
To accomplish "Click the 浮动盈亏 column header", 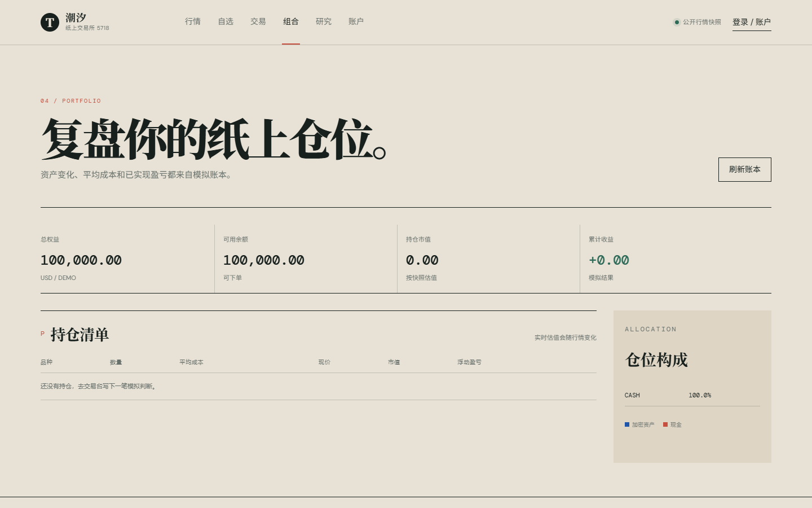I will click(469, 362).
